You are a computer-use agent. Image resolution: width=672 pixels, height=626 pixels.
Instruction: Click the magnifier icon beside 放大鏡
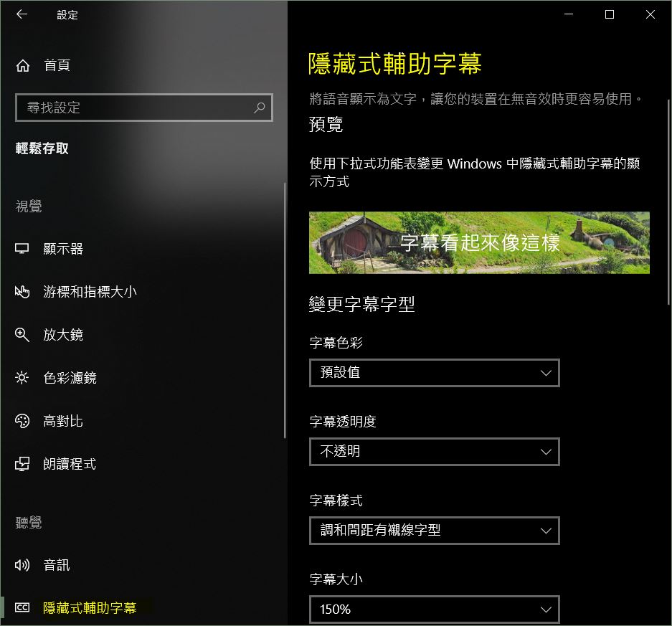22,335
